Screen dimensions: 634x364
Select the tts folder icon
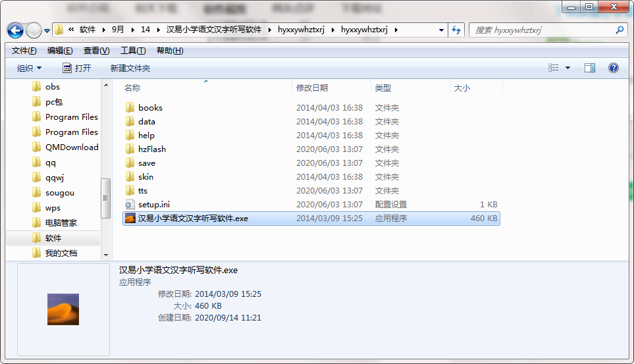130,190
